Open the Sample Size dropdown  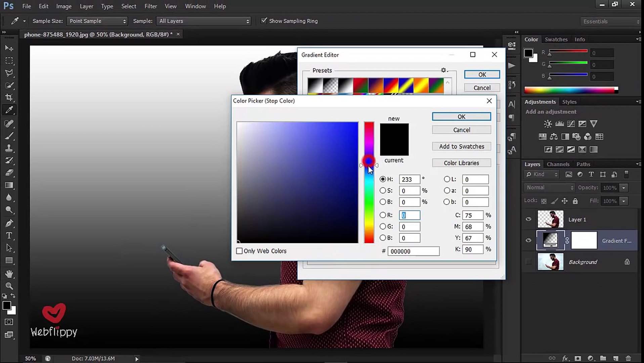click(97, 21)
